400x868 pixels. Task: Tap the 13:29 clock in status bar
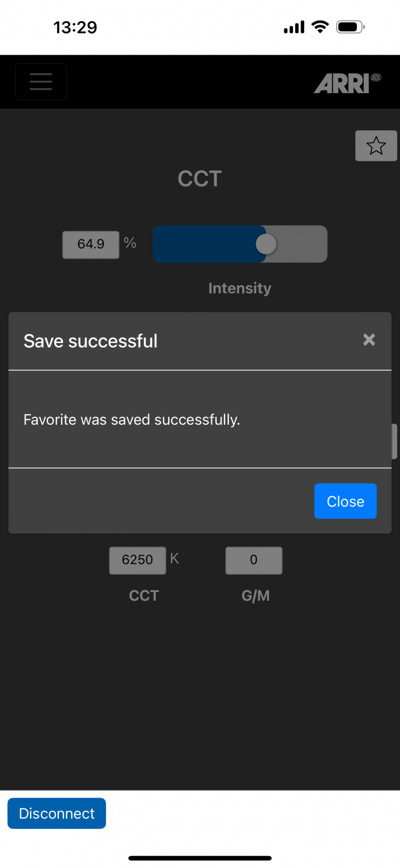click(75, 27)
